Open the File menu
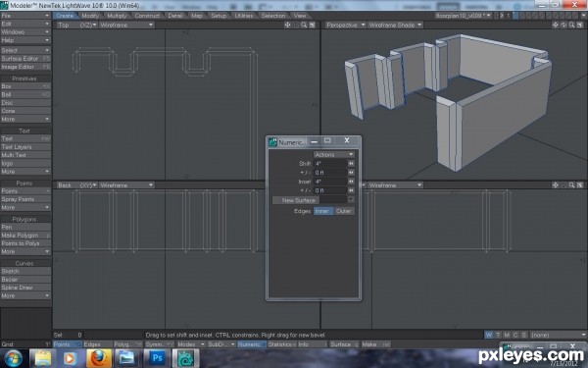588x368 pixels. click(x=25, y=16)
